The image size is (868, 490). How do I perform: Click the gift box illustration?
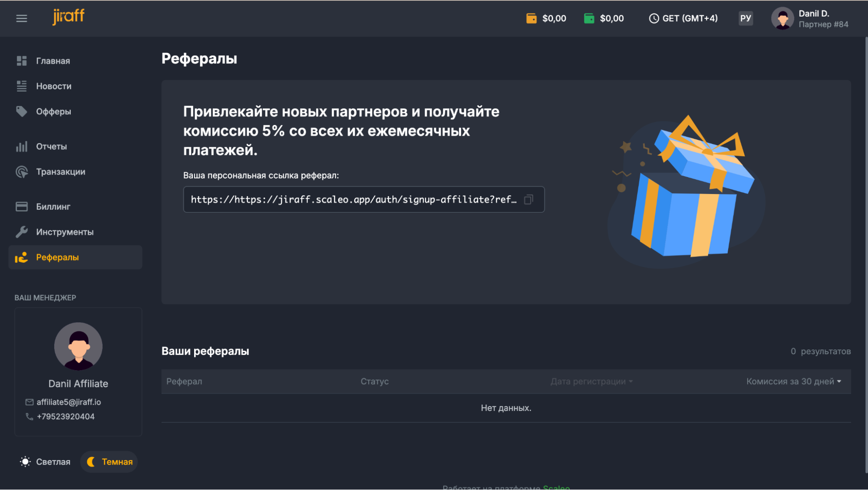tap(686, 191)
